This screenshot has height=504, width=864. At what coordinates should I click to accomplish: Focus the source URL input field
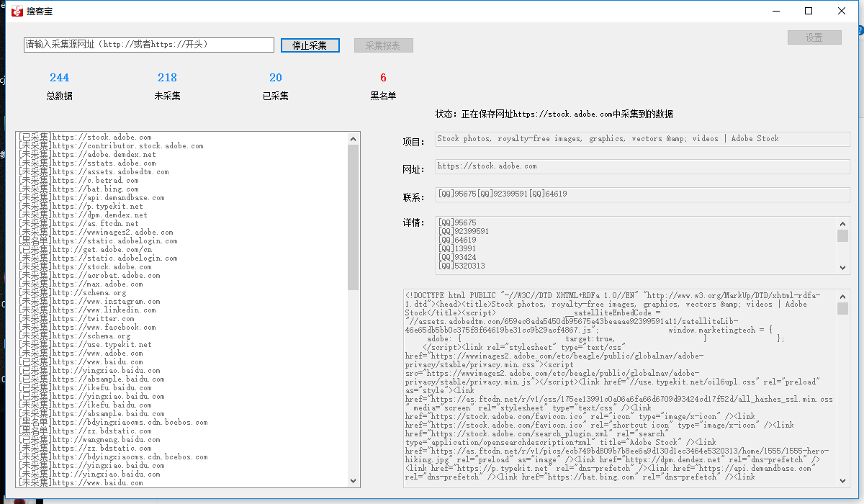(149, 45)
